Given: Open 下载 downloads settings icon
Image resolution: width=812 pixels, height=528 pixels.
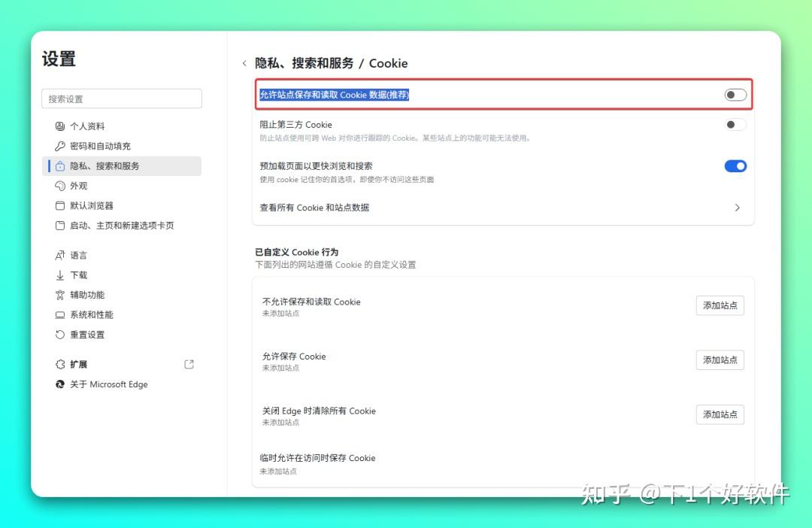Looking at the screenshot, I should click(x=61, y=275).
